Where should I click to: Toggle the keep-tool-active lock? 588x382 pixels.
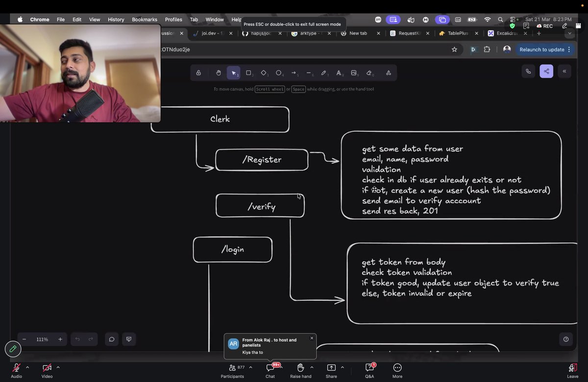pos(198,72)
